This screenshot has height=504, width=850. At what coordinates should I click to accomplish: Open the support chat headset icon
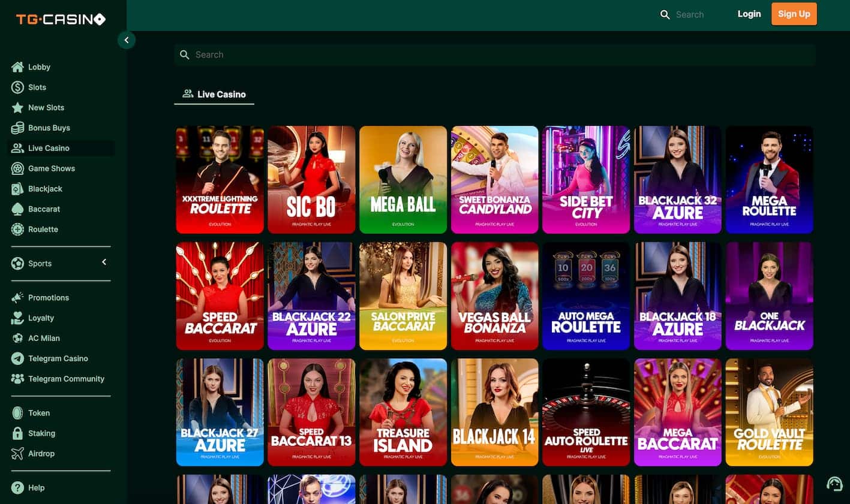click(x=834, y=484)
